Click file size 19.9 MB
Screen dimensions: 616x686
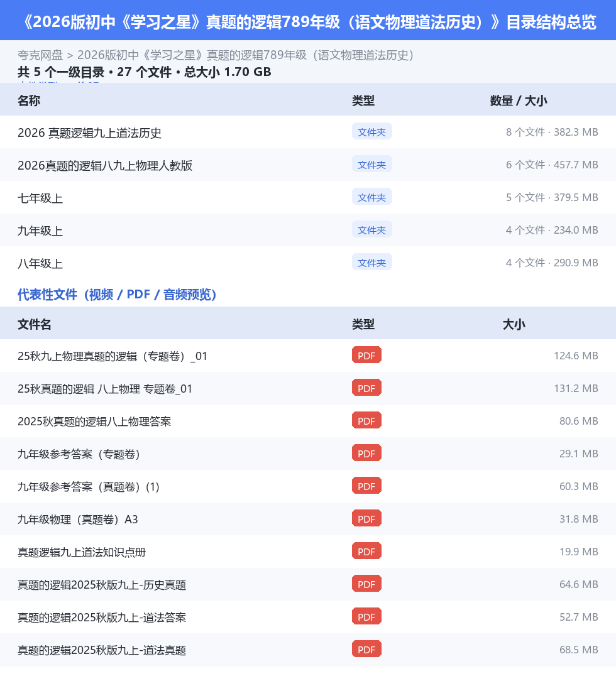[x=578, y=552]
